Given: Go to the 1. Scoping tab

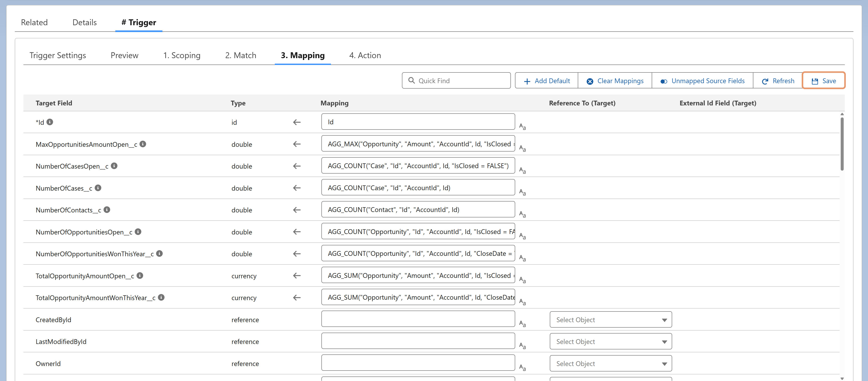Looking at the screenshot, I should tap(182, 55).
